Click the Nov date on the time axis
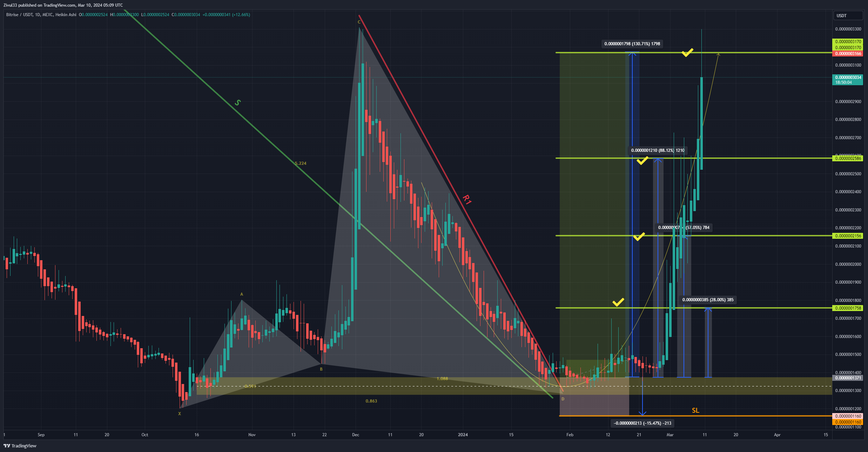Viewport: 868px width, 452px height. [x=252, y=435]
